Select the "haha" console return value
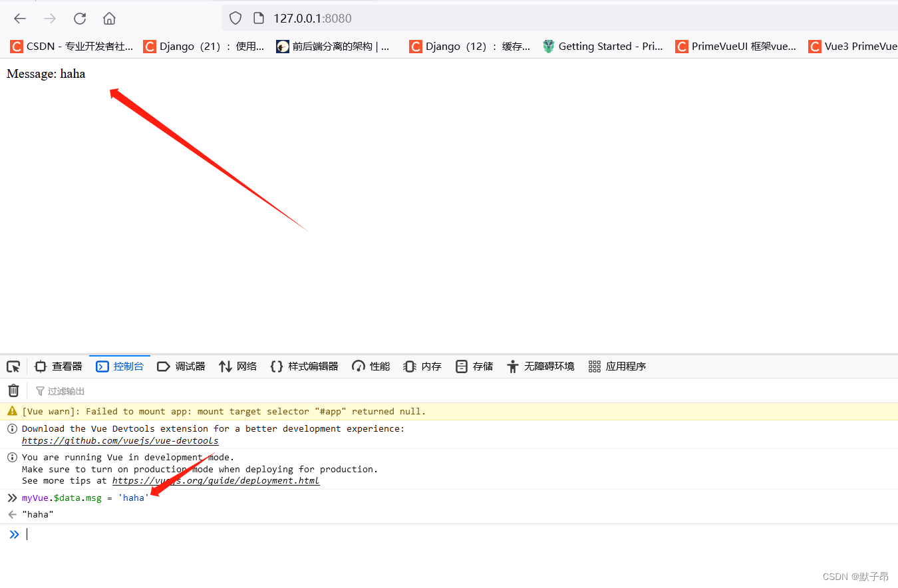The height and width of the screenshot is (588, 898). pos(37,514)
